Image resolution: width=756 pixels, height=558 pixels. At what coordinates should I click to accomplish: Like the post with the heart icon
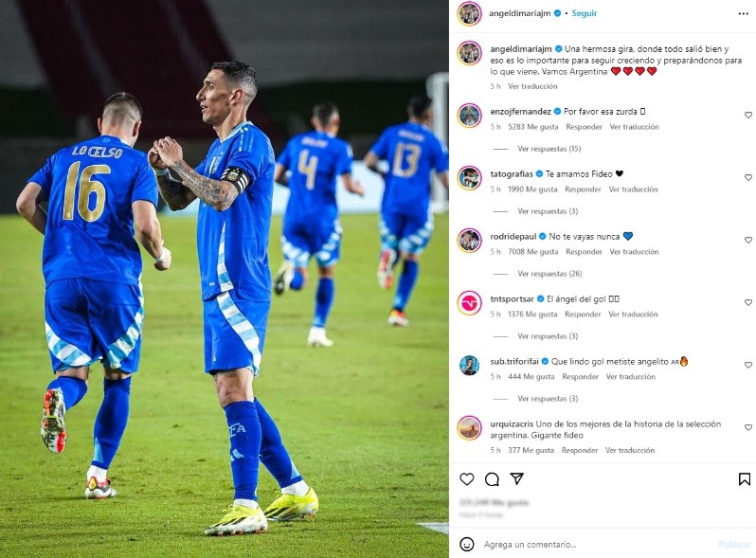(466, 479)
